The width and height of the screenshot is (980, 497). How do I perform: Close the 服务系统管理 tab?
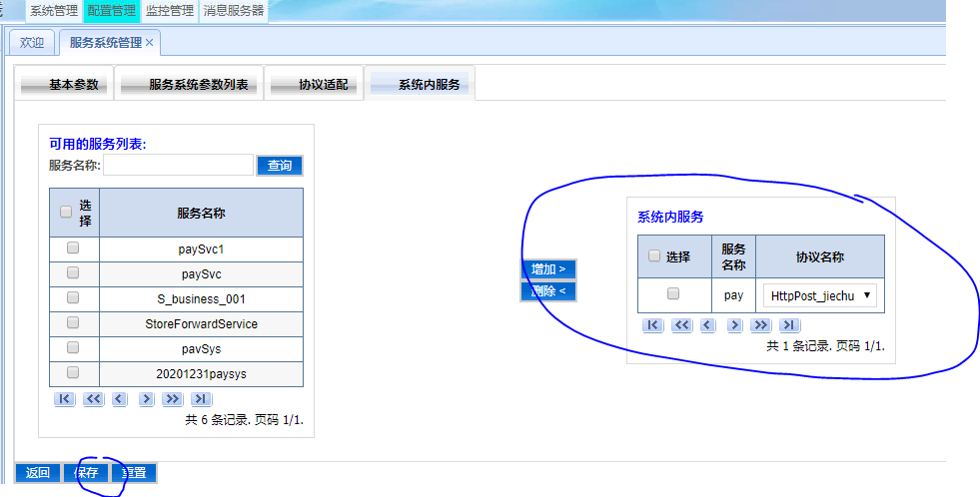150,43
